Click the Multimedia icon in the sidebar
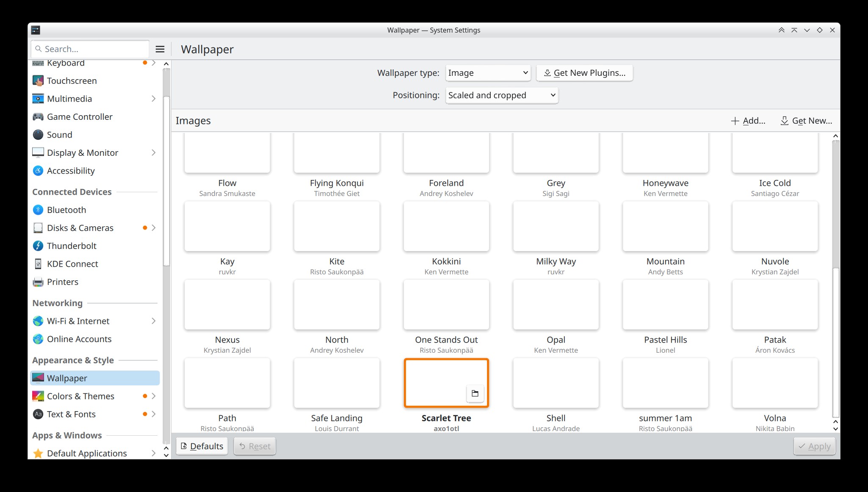This screenshot has width=868, height=492. pyautogui.click(x=38, y=99)
